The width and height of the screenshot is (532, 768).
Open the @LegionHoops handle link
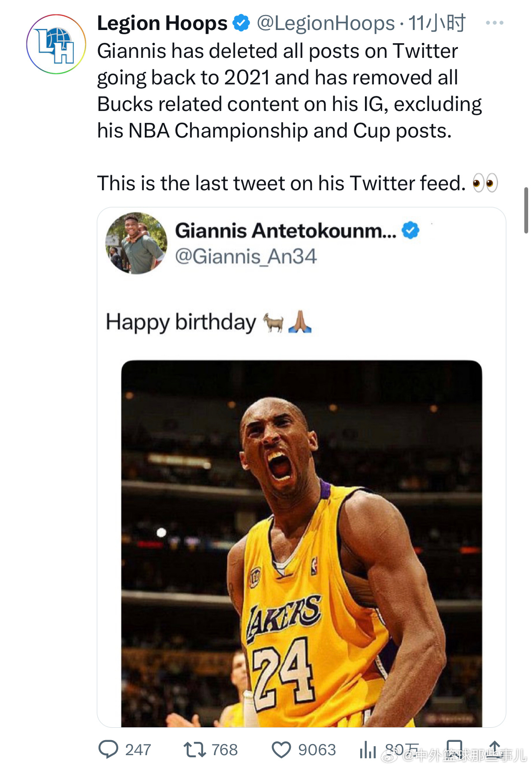tap(326, 23)
